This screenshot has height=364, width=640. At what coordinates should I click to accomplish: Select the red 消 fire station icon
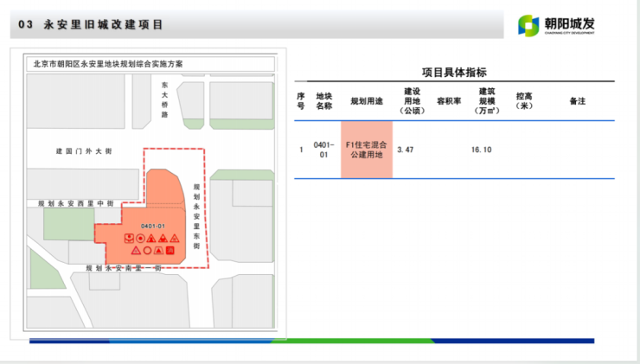(x=170, y=250)
